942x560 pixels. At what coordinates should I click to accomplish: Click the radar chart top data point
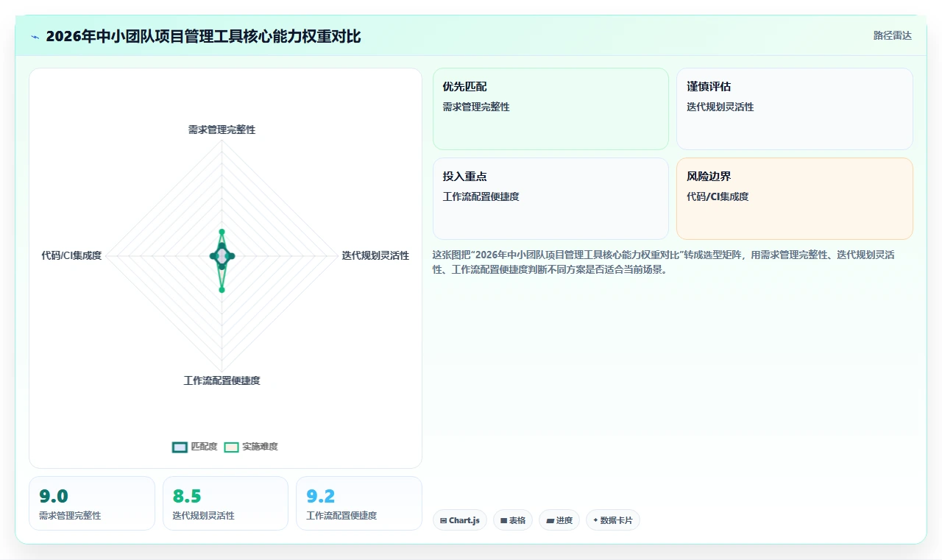click(222, 232)
